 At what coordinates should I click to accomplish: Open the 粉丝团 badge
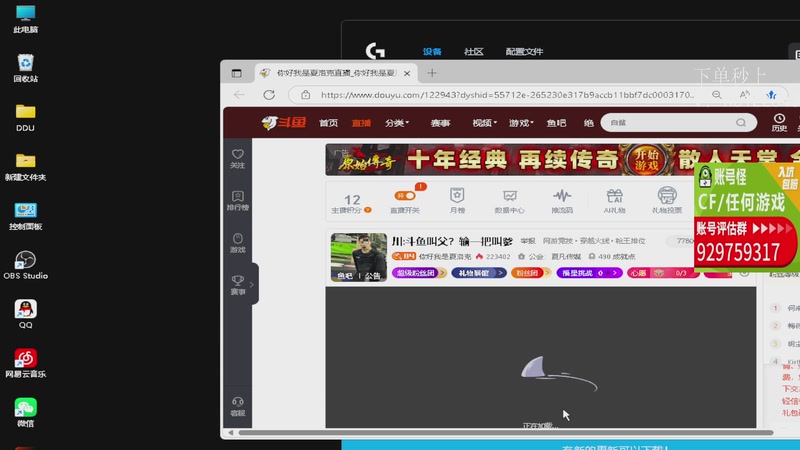[x=530, y=273]
